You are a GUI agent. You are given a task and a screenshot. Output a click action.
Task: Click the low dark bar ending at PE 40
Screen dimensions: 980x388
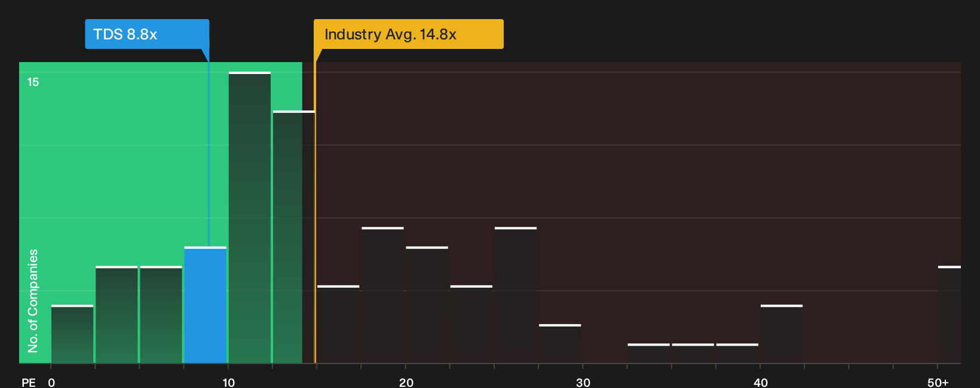pyautogui.click(x=737, y=353)
